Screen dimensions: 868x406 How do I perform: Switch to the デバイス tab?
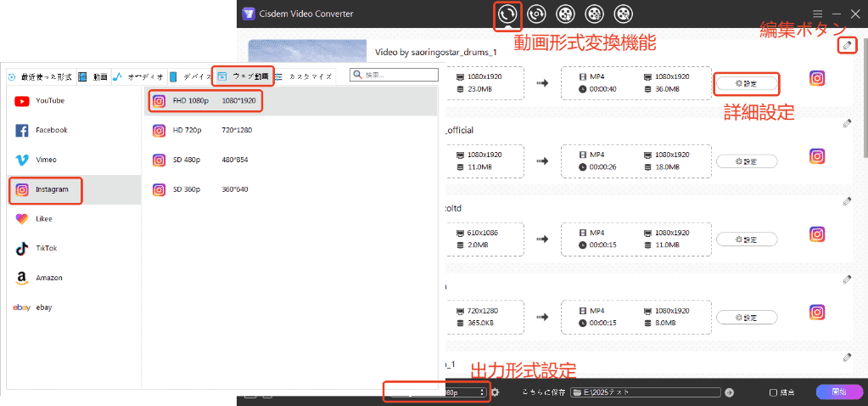[191, 77]
